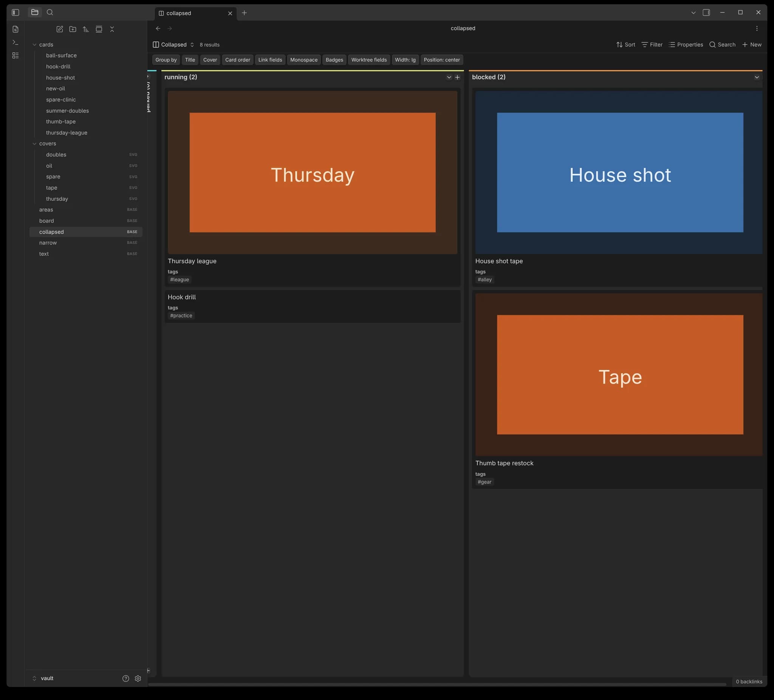Image resolution: width=774 pixels, height=700 pixels.
Task: Open the Collapsed view switcher
Action: click(x=173, y=45)
